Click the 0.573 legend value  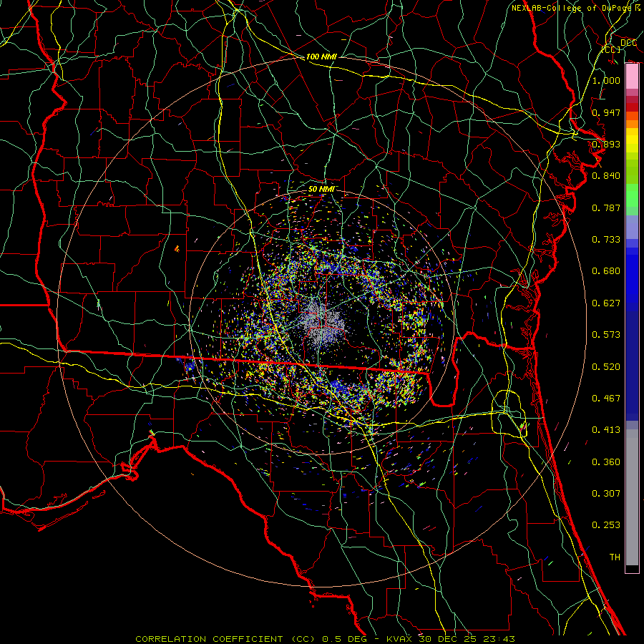pyautogui.click(x=606, y=335)
